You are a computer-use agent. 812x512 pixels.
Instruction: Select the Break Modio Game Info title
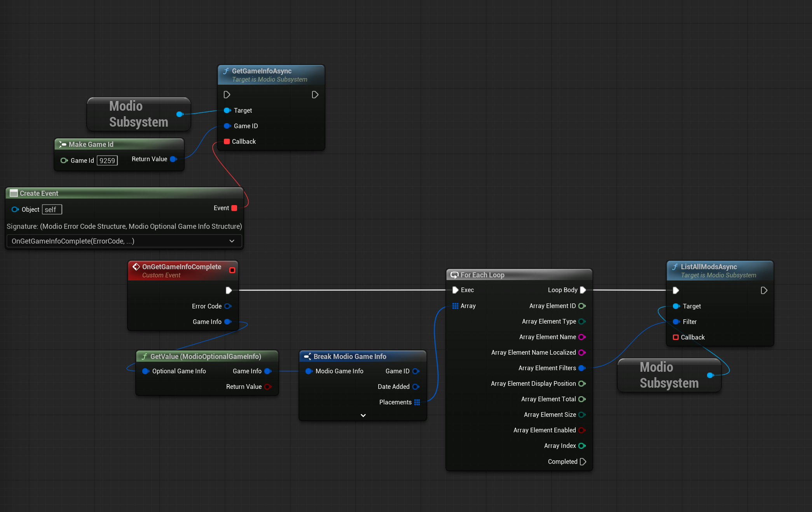click(350, 357)
